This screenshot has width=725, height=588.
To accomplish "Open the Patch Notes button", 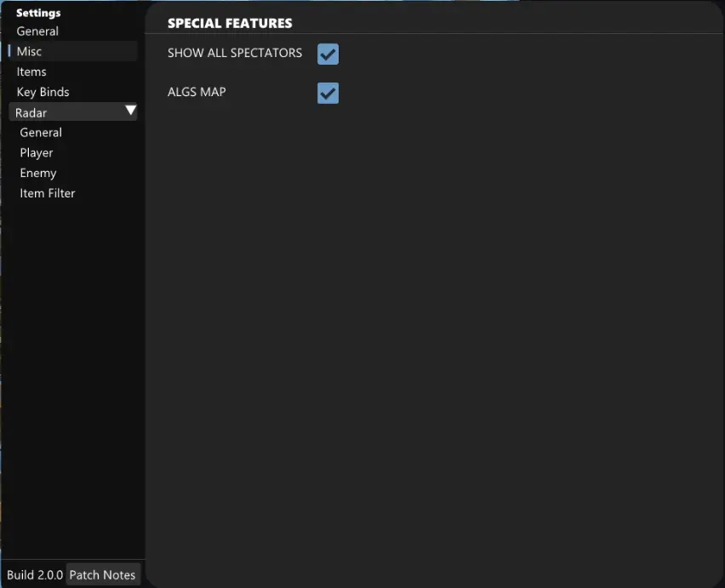I will 102,575.
